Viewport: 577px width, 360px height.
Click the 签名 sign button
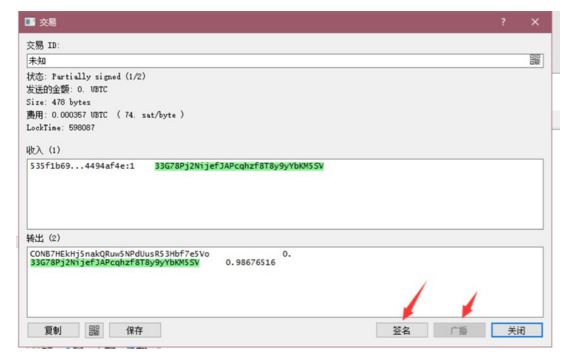tap(402, 330)
